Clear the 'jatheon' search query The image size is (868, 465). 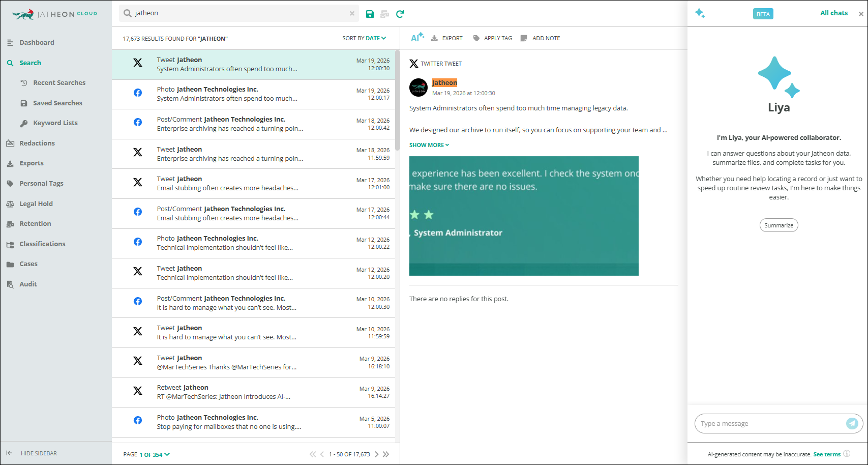(352, 13)
